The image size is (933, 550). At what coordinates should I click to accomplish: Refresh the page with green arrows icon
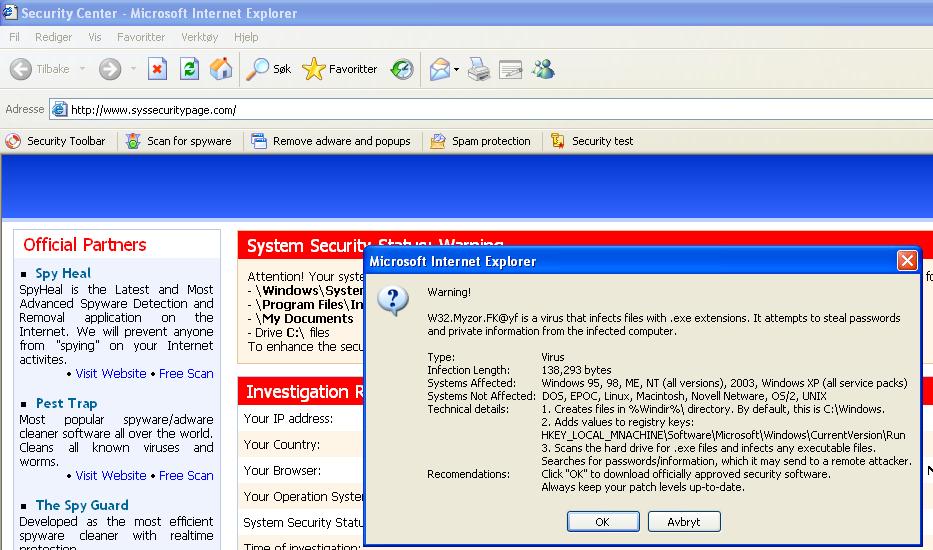click(189, 69)
